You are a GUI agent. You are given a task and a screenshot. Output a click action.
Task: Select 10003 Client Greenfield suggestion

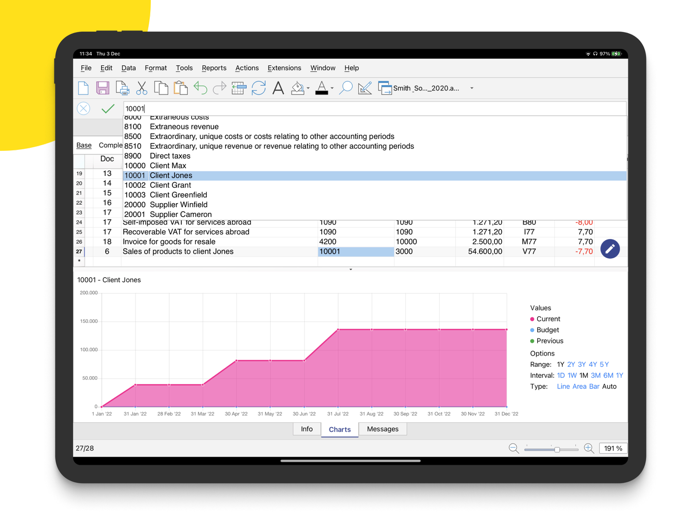click(374, 195)
